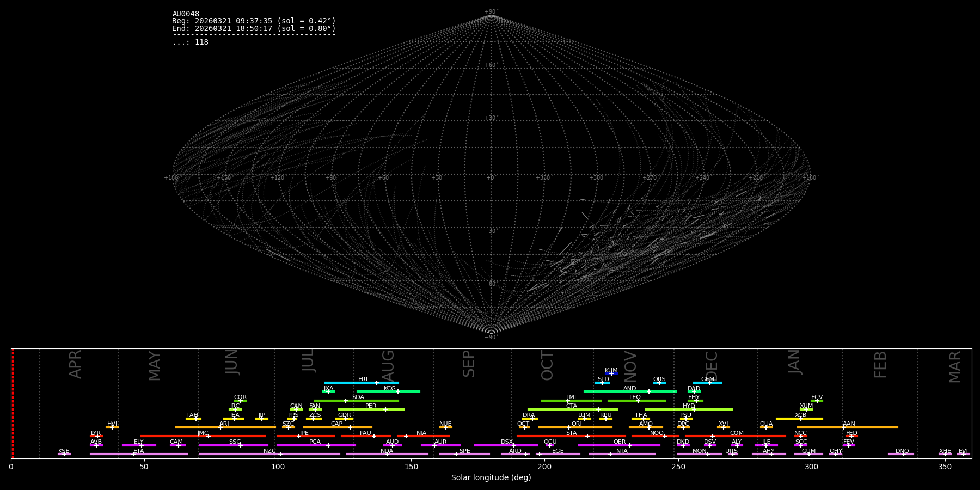Click the SPE shower label

pos(464,451)
